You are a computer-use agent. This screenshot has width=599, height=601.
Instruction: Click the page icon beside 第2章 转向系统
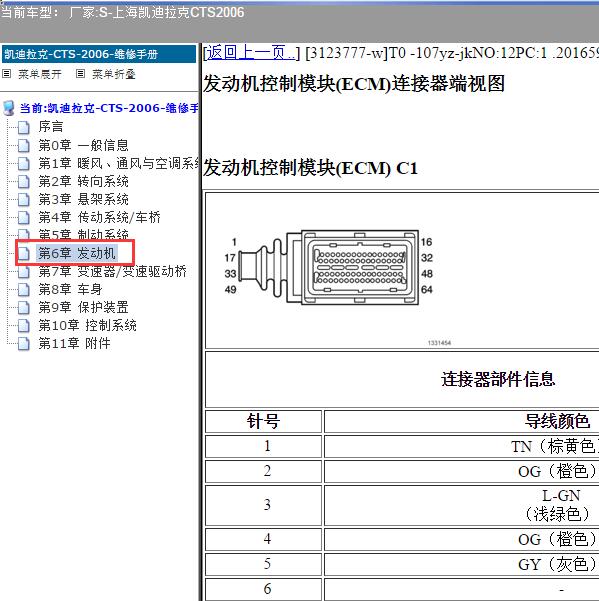pyautogui.click(x=24, y=181)
